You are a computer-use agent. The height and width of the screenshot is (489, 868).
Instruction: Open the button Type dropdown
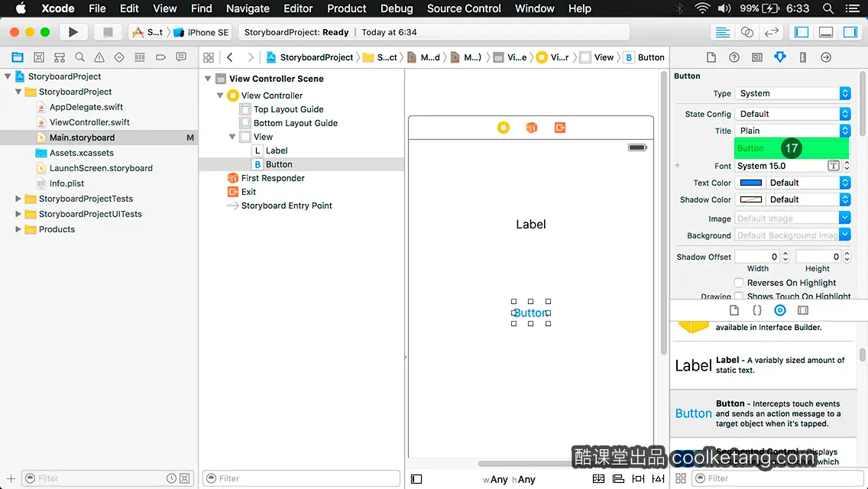click(x=792, y=93)
